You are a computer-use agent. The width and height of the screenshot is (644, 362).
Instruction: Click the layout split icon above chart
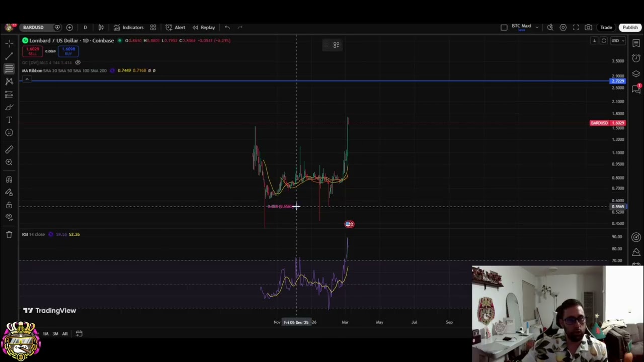pyautogui.click(x=336, y=45)
